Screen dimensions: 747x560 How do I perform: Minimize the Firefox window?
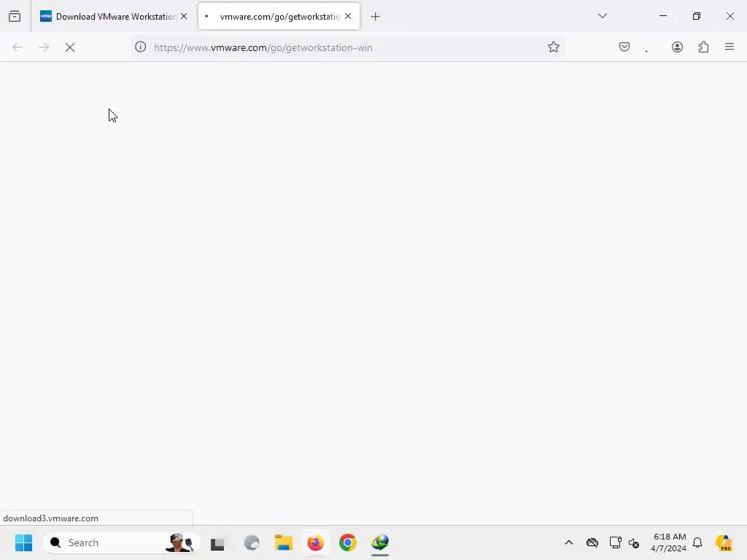pos(662,16)
